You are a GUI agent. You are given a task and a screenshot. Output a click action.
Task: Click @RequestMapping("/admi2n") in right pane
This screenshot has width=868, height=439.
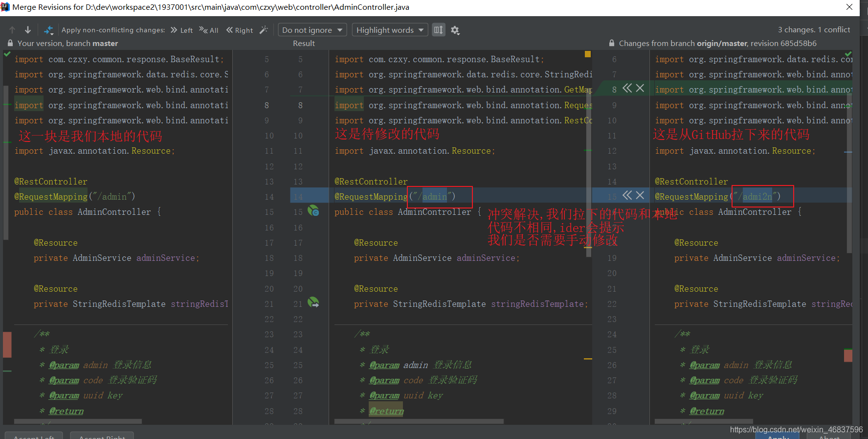pos(718,197)
